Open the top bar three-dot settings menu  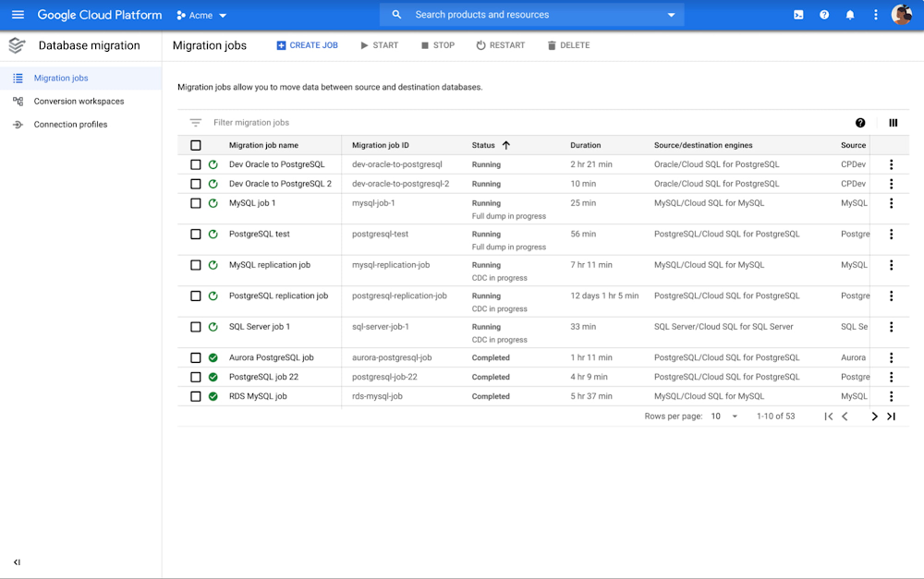point(876,15)
